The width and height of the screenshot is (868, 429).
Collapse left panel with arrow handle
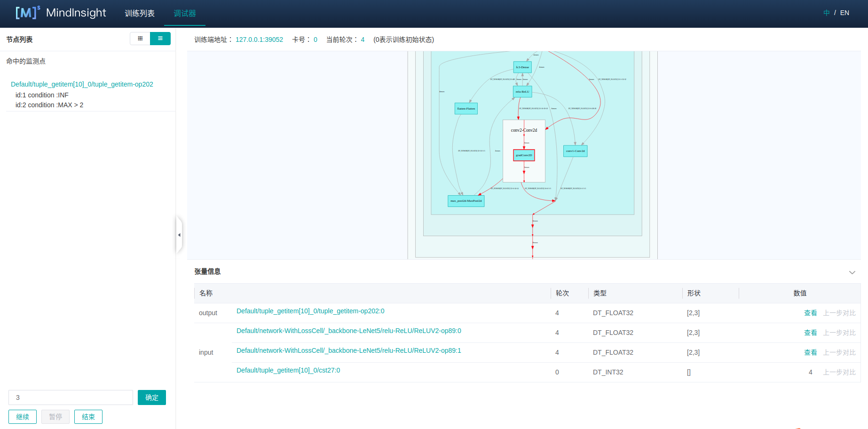179,235
